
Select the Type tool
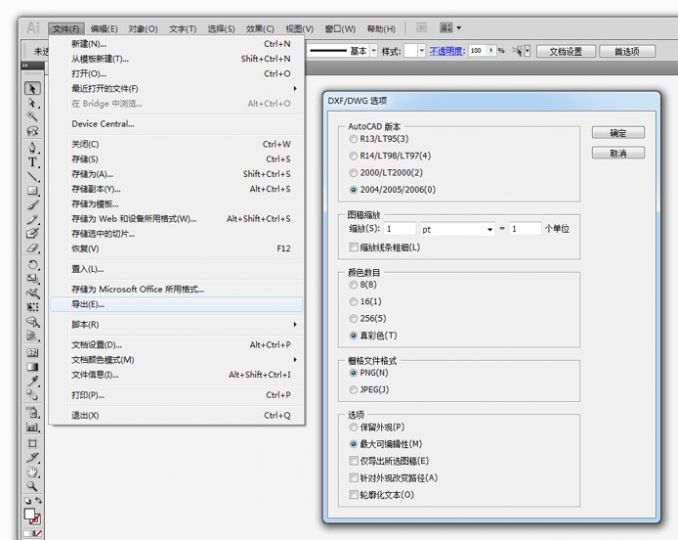(32, 162)
